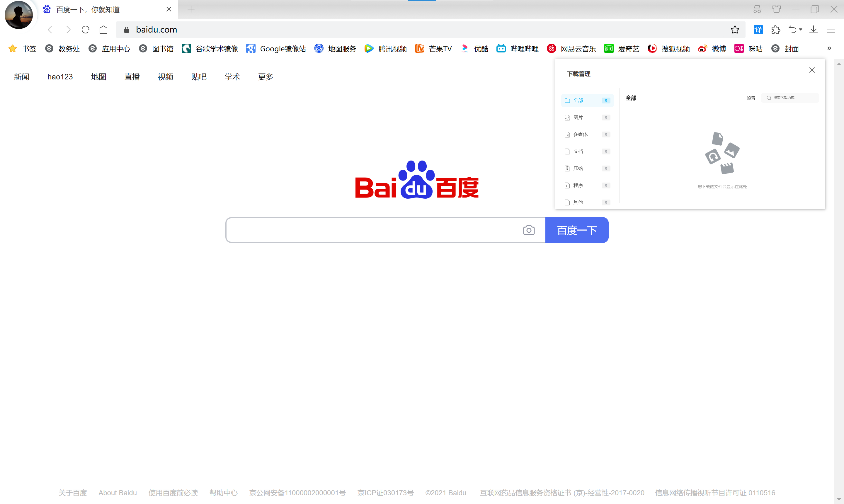Open the 哔哩哔哩 bookmark

[x=518, y=49]
